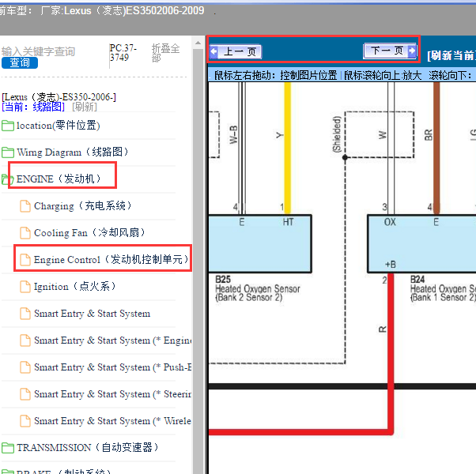Click the TRANSMISSION folder icon

[x=8, y=448]
